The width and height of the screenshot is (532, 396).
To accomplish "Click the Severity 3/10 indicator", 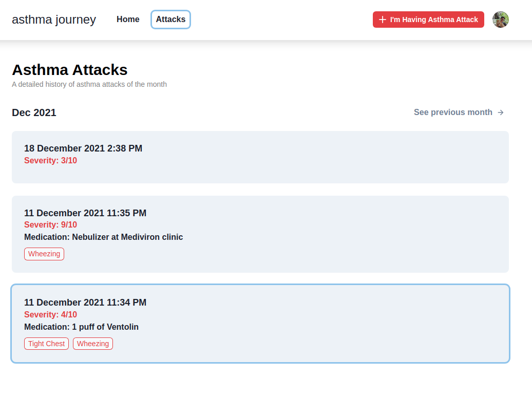I will pyautogui.click(x=50, y=160).
